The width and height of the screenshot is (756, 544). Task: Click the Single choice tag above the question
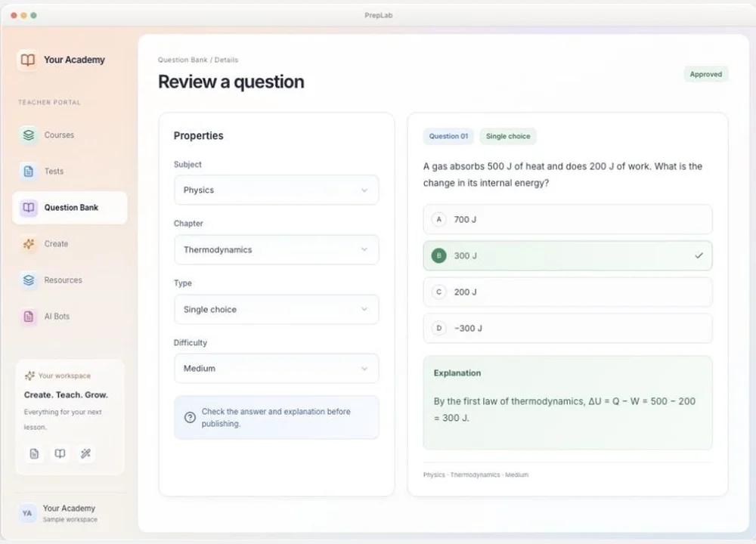pyautogui.click(x=508, y=136)
